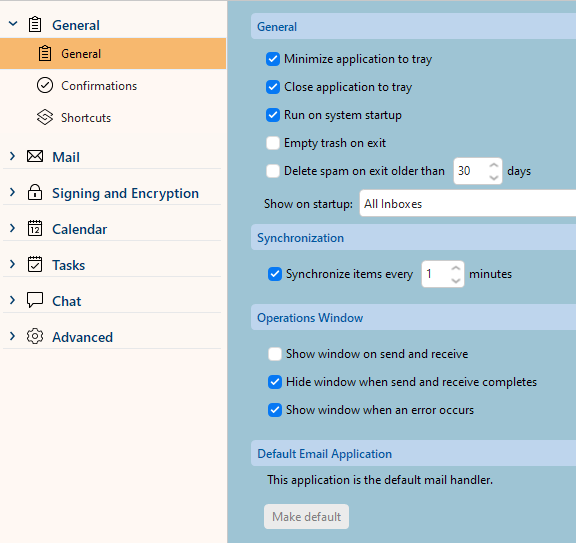Disable Minimize application to tray

coord(273,59)
